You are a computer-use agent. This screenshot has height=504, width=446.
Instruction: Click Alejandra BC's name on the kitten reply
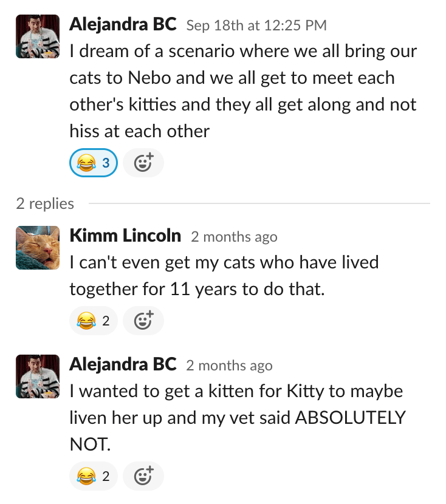tap(123, 365)
